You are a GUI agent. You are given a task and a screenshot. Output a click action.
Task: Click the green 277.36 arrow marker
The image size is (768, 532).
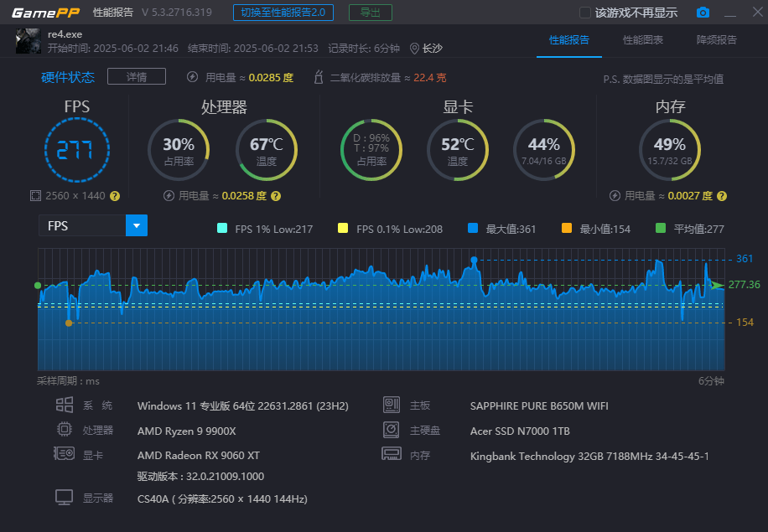pos(718,285)
